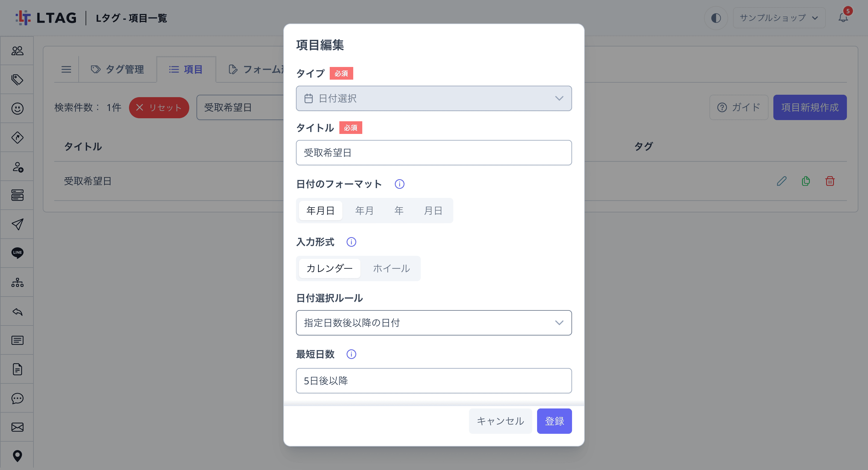Open the paper plane send icon

pos(17,224)
